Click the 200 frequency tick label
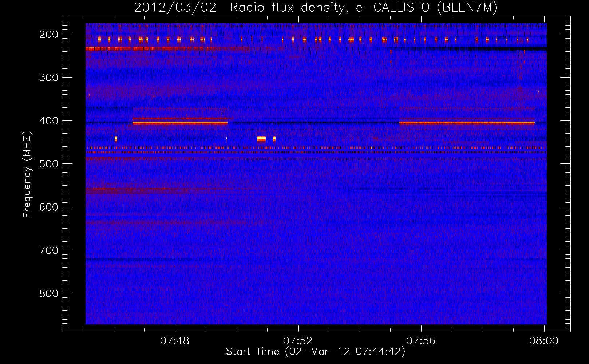The height and width of the screenshot is (364, 589). click(x=49, y=34)
